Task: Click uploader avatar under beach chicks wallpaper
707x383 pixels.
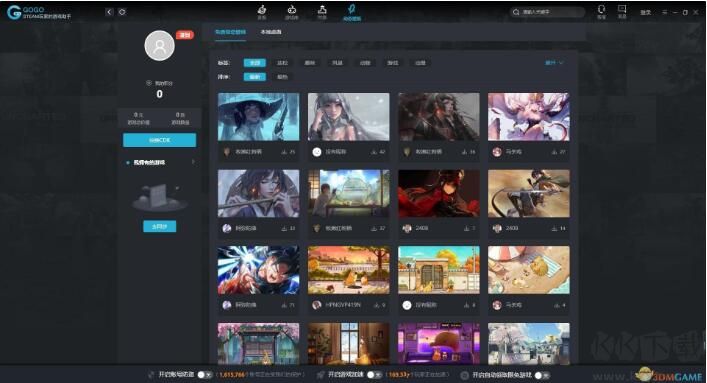Action: coord(497,305)
